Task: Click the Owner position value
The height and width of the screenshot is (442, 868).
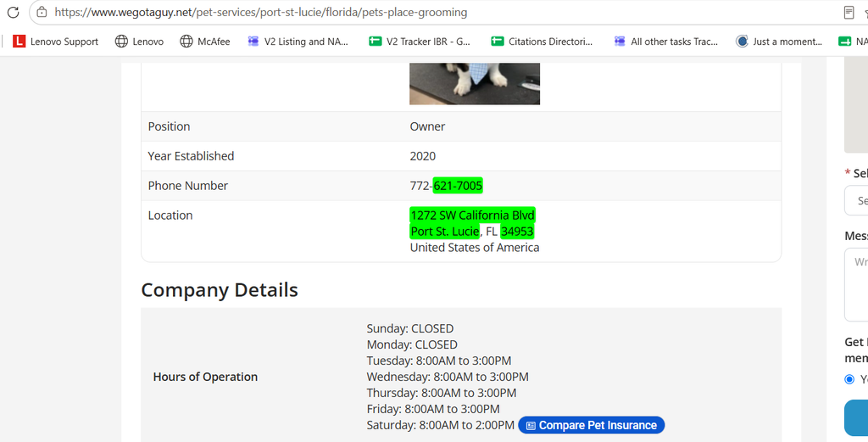Action: click(427, 126)
